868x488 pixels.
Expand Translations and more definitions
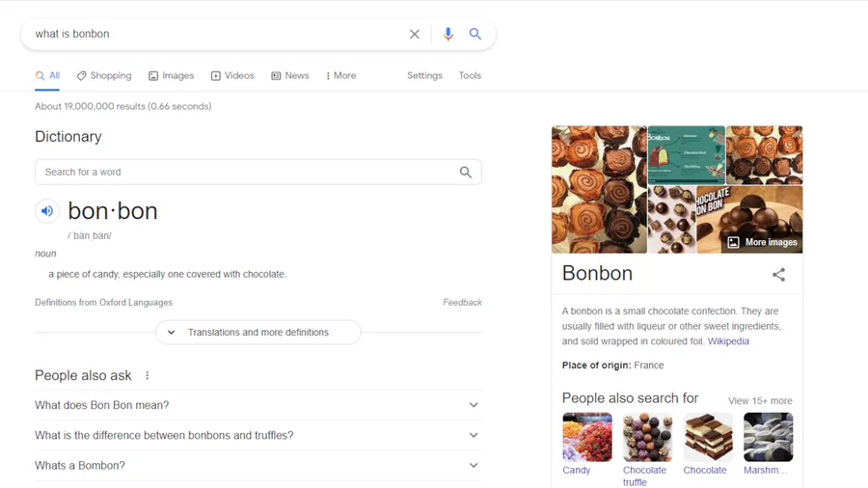pos(258,333)
